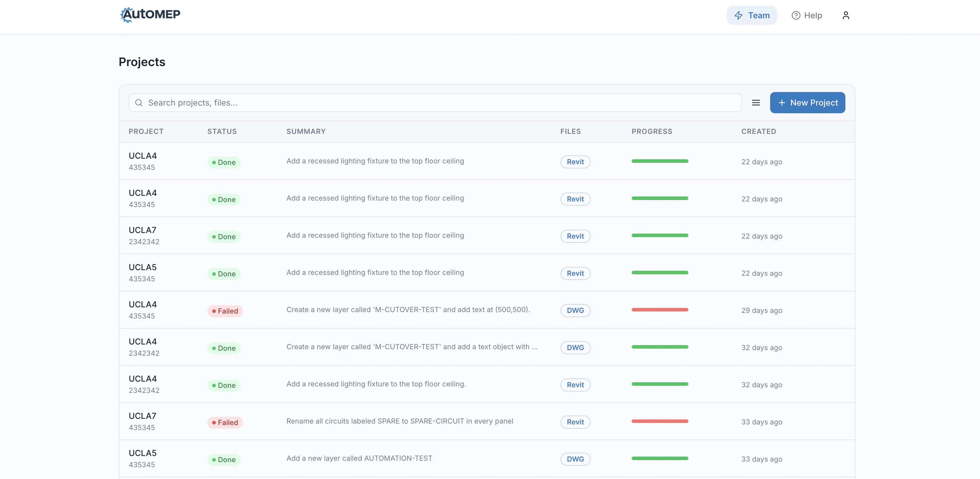Click the Revit badge in the 33 days ago Failed row
This screenshot has height=479, width=980.
click(x=575, y=421)
